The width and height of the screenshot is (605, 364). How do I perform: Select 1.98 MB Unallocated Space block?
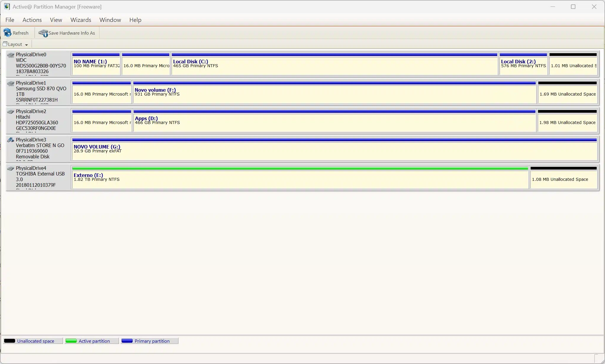567,120
